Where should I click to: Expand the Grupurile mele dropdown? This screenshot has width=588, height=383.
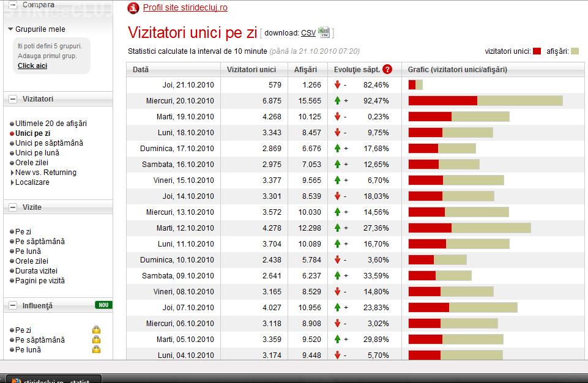pos(10,29)
